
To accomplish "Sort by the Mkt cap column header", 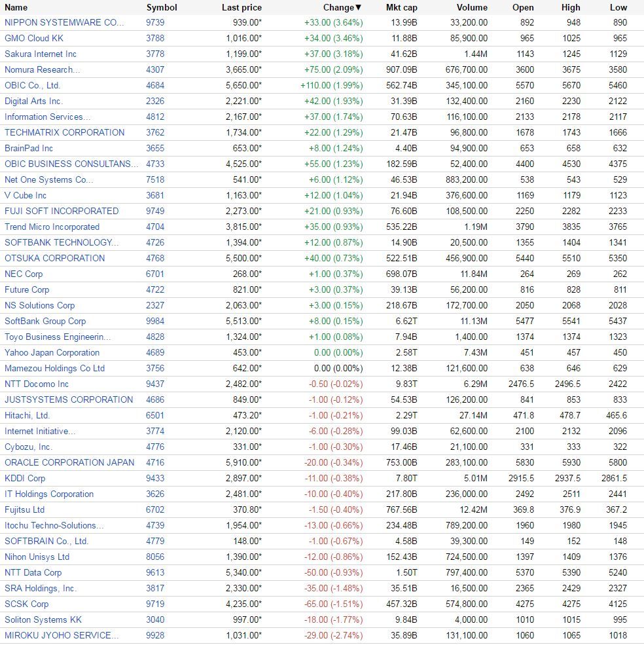I will tap(401, 7).
